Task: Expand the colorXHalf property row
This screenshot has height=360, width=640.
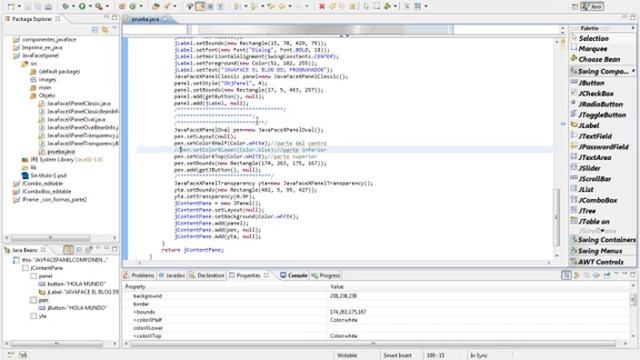Action: click(x=134, y=320)
